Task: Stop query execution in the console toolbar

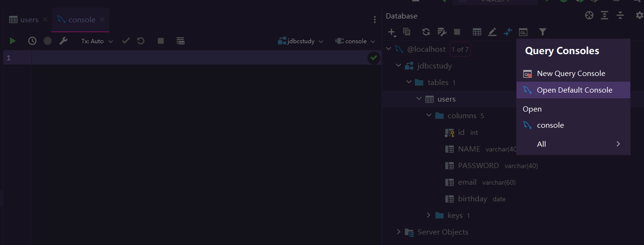Action: [161, 41]
